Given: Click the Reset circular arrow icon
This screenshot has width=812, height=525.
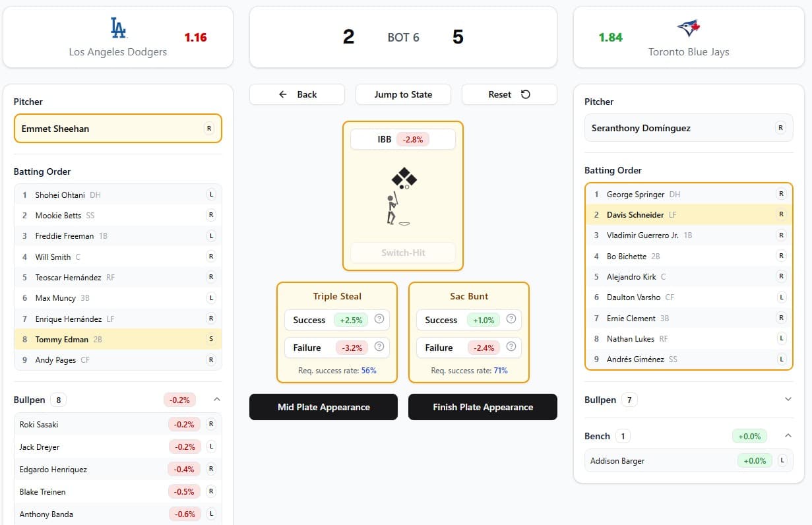Looking at the screenshot, I should coord(526,94).
